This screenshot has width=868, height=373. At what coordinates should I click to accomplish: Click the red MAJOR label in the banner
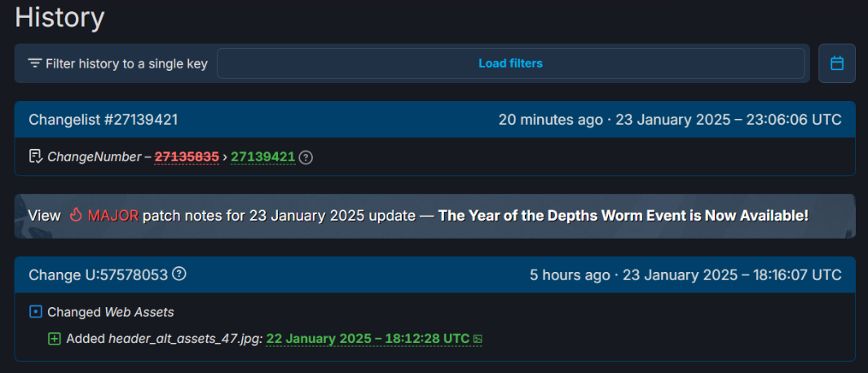click(x=113, y=216)
